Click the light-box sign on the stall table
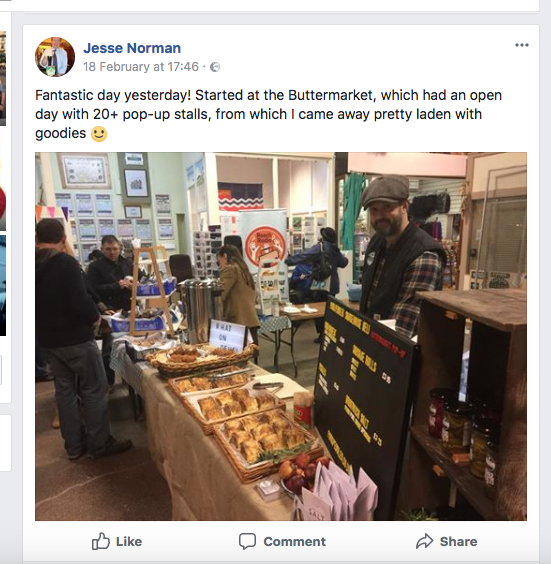Image resolution: width=551 pixels, height=564 pixels. pos(228,336)
